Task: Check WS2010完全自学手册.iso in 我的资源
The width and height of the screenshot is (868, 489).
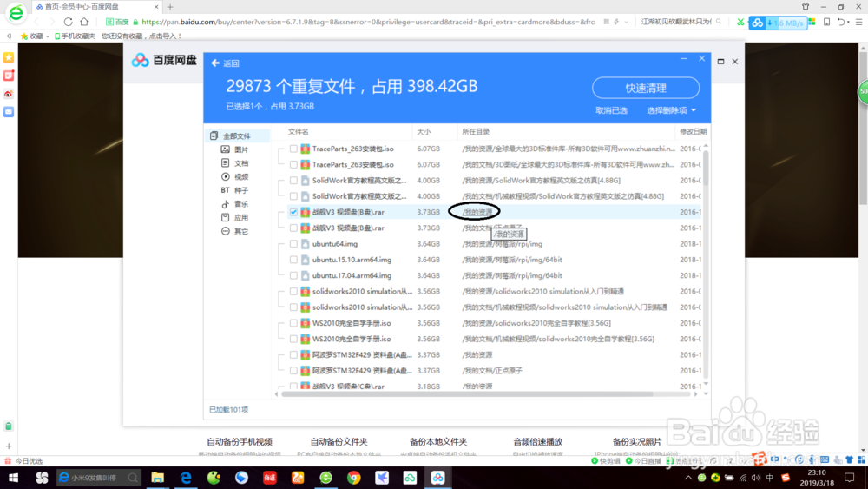Action: [x=294, y=323]
